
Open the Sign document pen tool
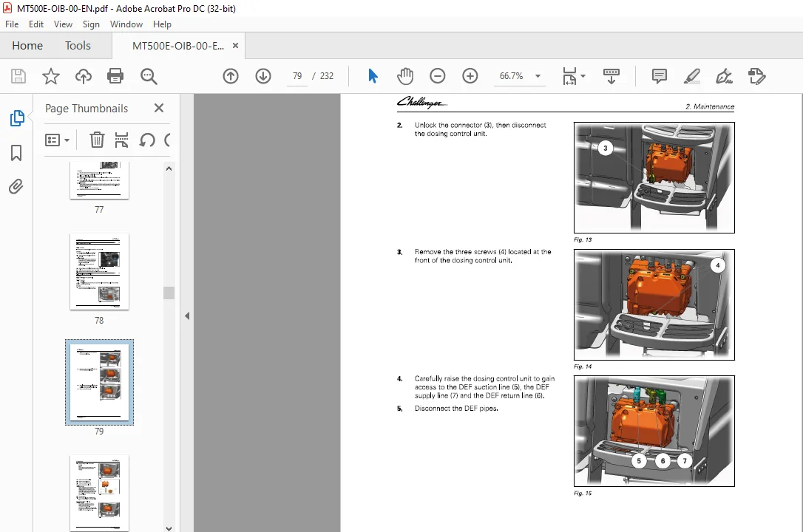click(724, 76)
